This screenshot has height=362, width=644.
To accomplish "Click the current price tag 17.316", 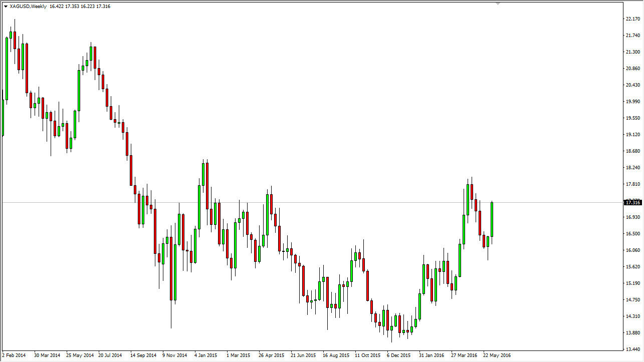I will click(632, 202).
